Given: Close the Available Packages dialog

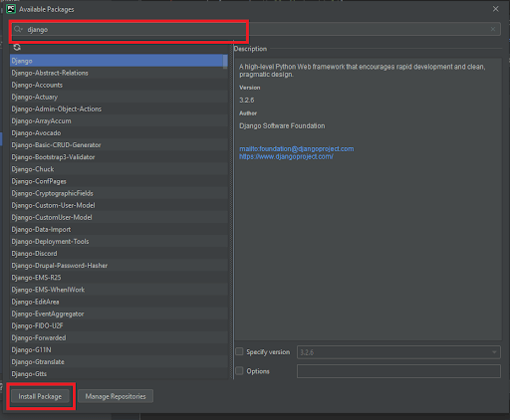Looking at the screenshot, I should [x=496, y=9].
